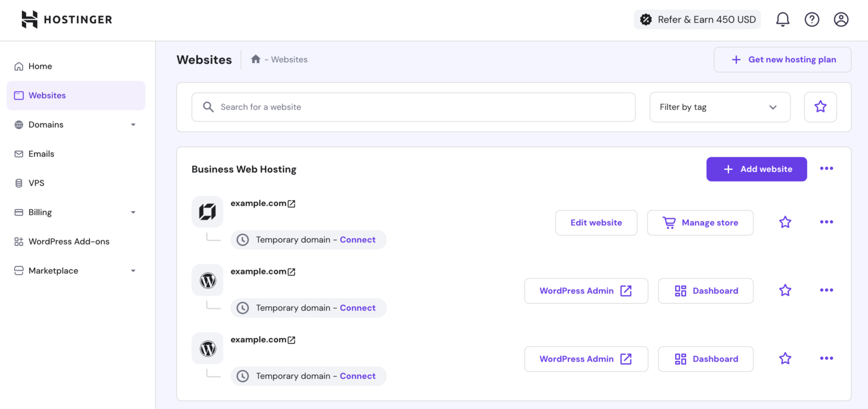Favorite the first example.com website
The width and height of the screenshot is (868, 409).
pyautogui.click(x=785, y=222)
